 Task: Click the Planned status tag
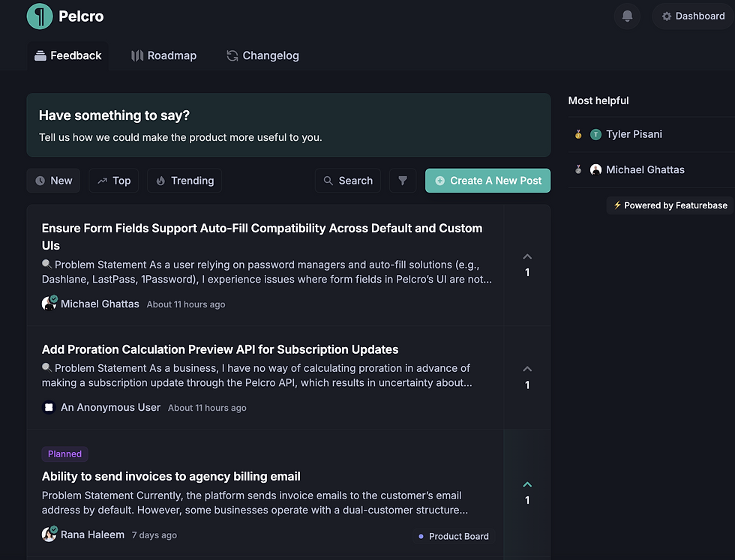click(x=64, y=454)
